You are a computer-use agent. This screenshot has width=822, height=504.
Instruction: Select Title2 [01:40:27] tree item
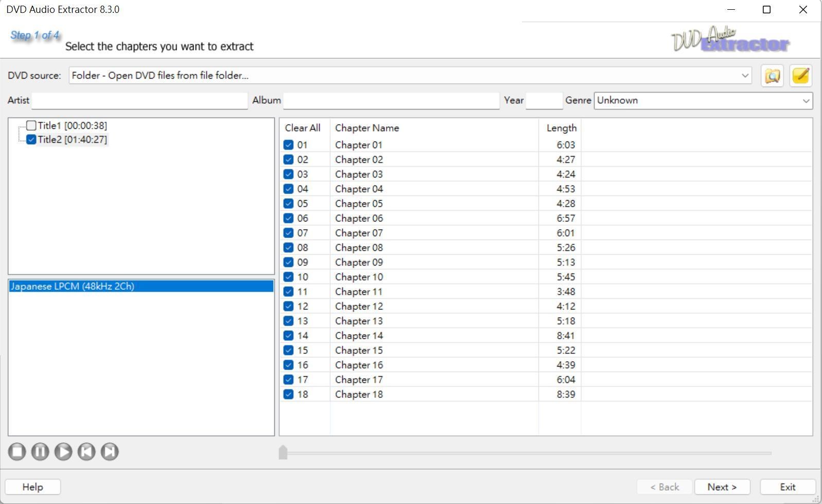(x=73, y=140)
